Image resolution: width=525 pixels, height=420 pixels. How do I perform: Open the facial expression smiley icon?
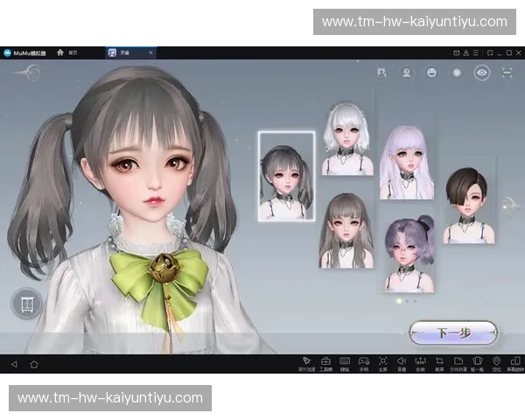point(431,73)
